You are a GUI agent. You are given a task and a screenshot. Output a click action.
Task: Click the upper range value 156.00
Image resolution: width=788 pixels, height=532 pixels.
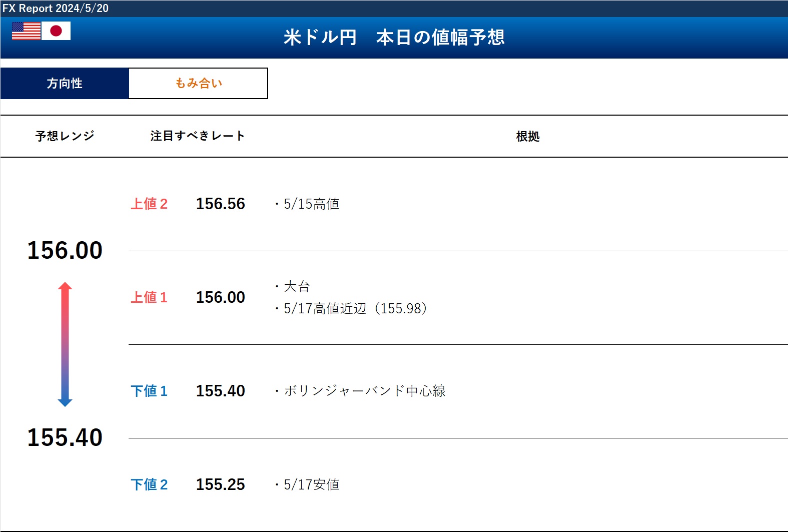click(x=65, y=251)
